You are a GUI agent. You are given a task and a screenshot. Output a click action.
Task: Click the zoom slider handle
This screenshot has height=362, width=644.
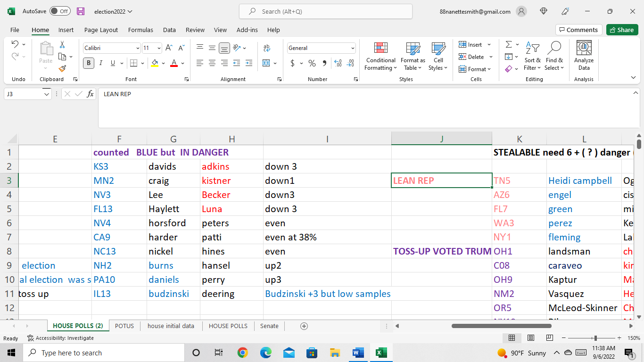595,338
